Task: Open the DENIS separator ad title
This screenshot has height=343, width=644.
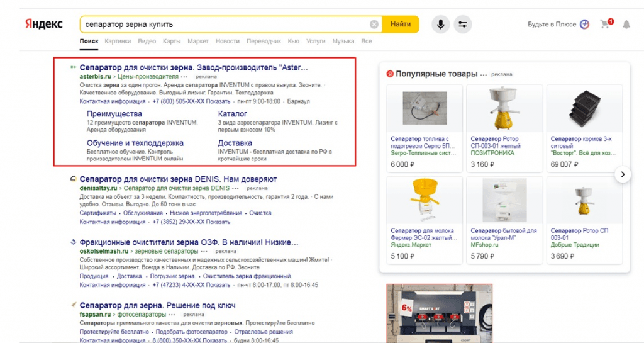Action: point(178,179)
